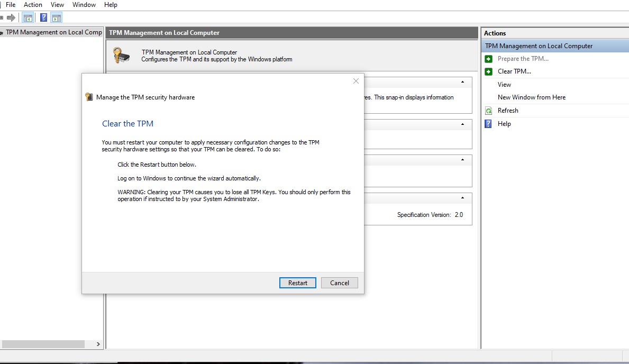The height and width of the screenshot is (364, 629).
Task: Toggle the Show/Hide Action Pane toolbar icon
Action: tap(56, 17)
